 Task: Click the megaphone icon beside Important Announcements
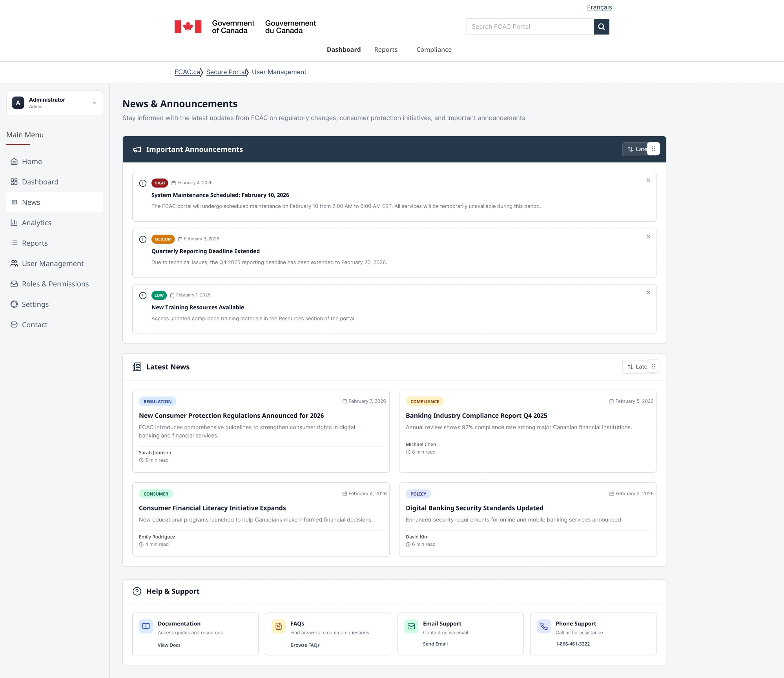click(x=137, y=149)
